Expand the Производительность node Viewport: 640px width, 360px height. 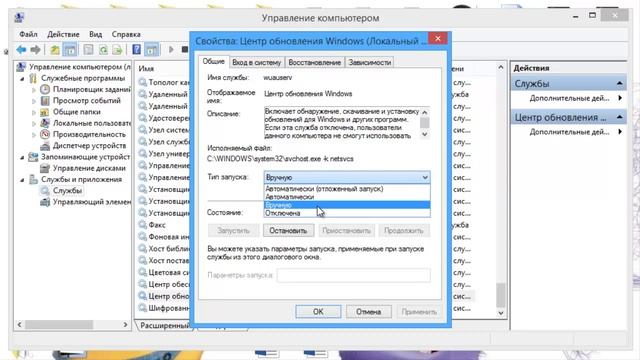click(x=34, y=135)
